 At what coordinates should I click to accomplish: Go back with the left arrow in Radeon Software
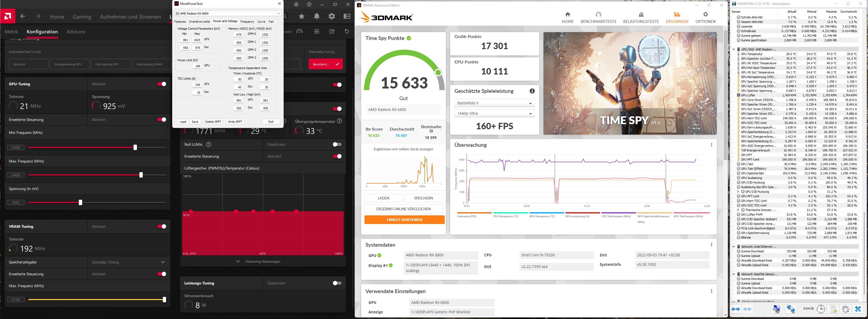pos(23,16)
